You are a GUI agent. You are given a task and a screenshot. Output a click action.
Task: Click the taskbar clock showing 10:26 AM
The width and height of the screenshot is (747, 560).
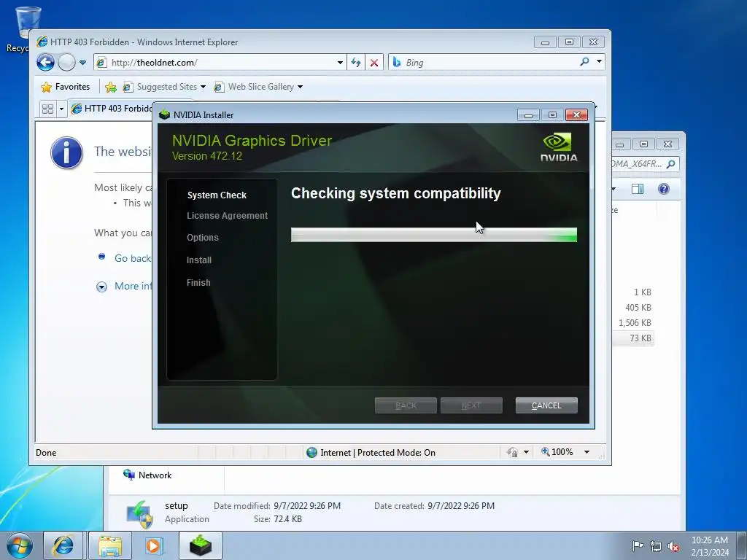tap(710, 545)
